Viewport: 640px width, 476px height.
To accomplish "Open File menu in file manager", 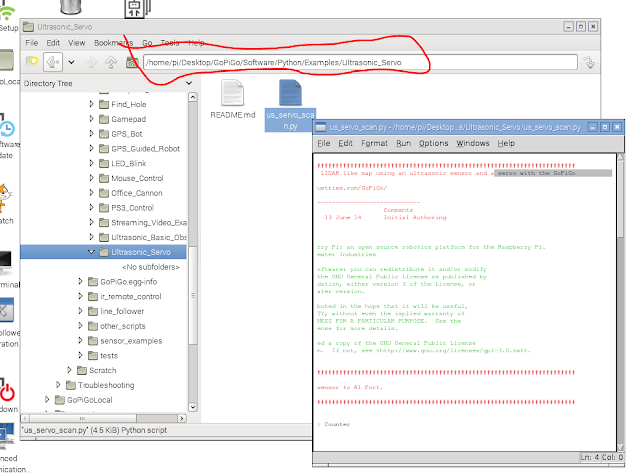I will (x=31, y=43).
